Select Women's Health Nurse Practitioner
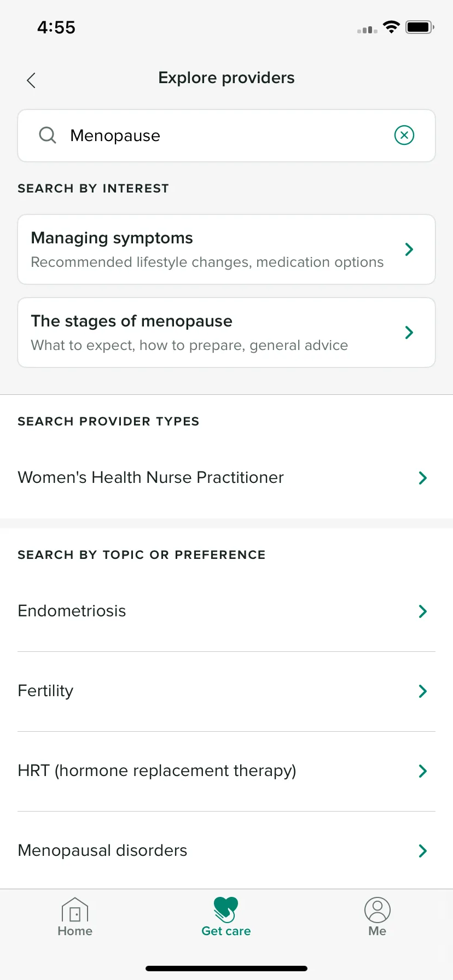This screenshot has height=980, width=453. pos(226,478)
